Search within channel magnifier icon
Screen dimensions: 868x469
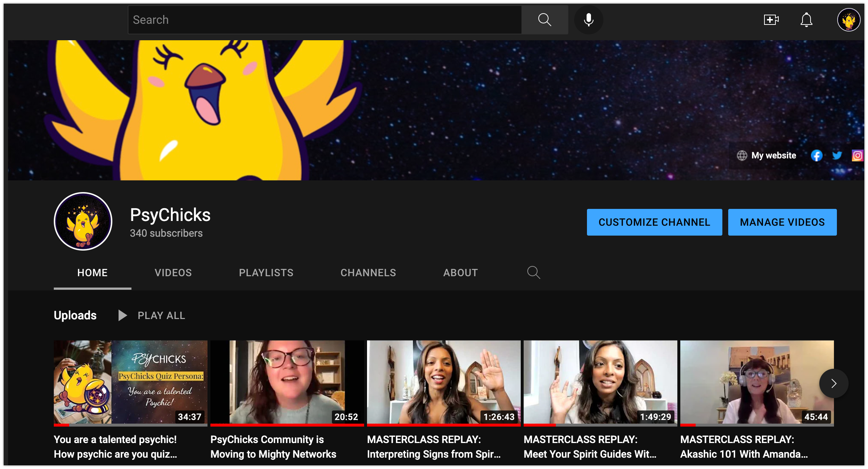coord(534,273)
